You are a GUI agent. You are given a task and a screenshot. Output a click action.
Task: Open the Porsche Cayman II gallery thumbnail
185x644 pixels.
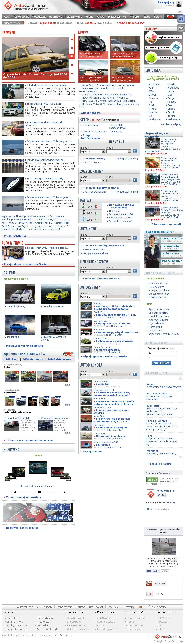pos(56,294)
